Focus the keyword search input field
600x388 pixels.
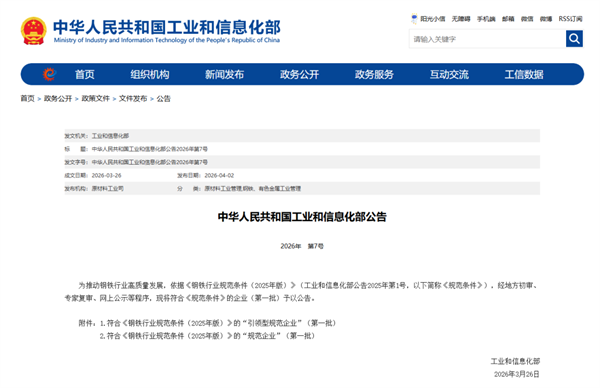[x=487, y=39]
